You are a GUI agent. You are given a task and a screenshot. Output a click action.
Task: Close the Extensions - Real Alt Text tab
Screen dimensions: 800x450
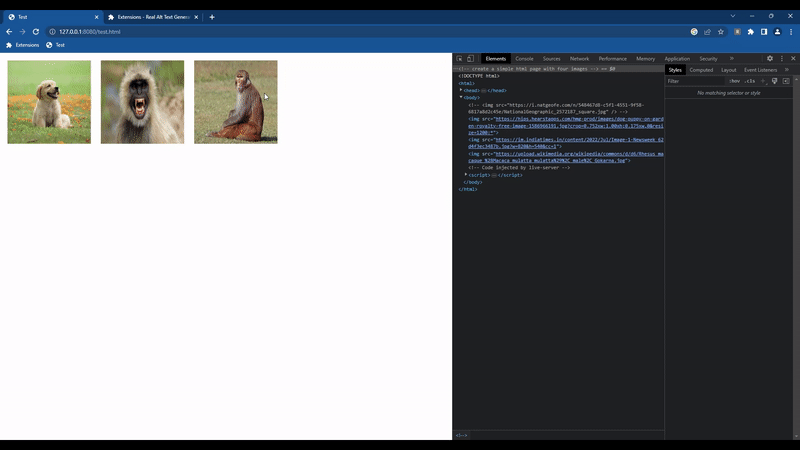(x=196, y=17)
